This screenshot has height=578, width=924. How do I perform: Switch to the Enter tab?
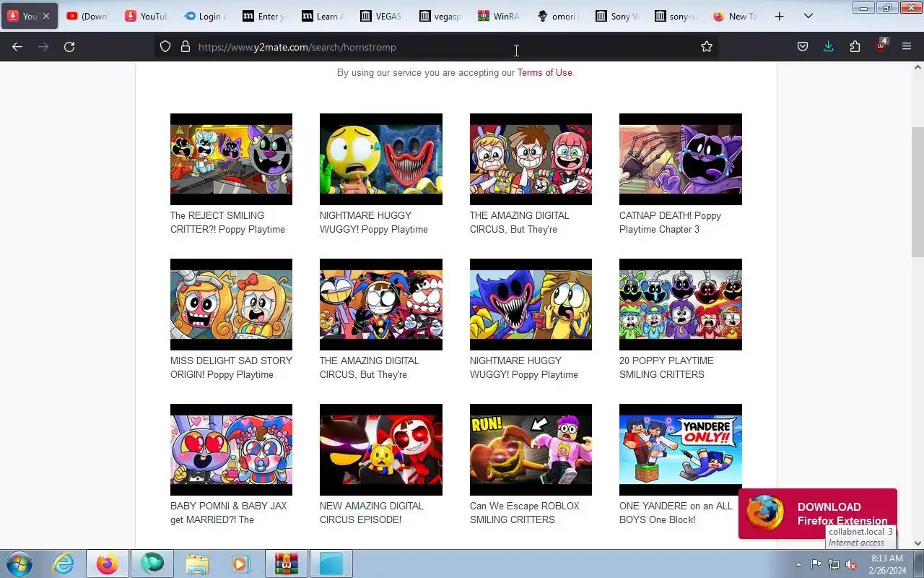click(x=263, y=16)
